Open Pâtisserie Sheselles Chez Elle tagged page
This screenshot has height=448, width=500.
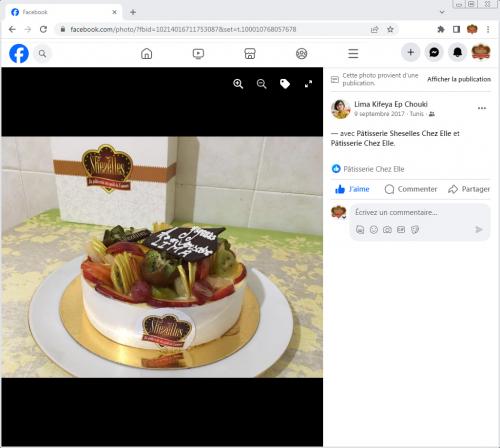point(404,133)
